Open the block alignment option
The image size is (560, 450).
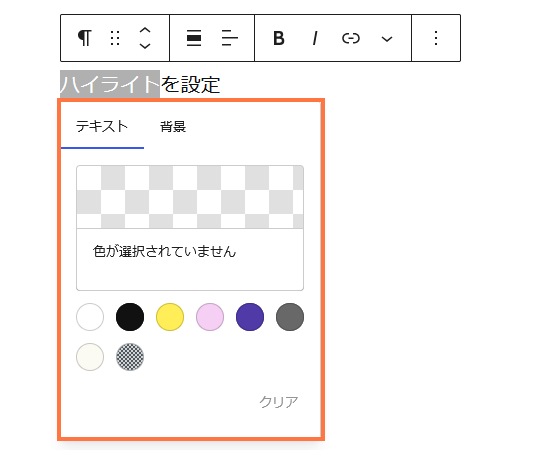(x=194, y=38)
